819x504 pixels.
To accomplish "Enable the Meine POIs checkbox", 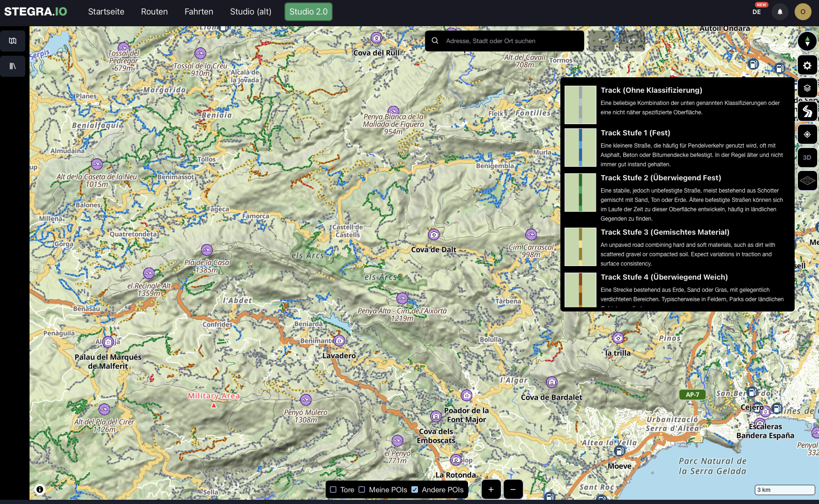I will click(x=362, y=489).
